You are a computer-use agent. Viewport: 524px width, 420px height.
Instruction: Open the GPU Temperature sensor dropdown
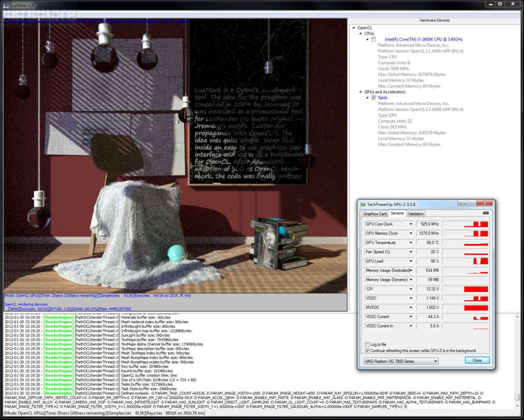point(411,243)
